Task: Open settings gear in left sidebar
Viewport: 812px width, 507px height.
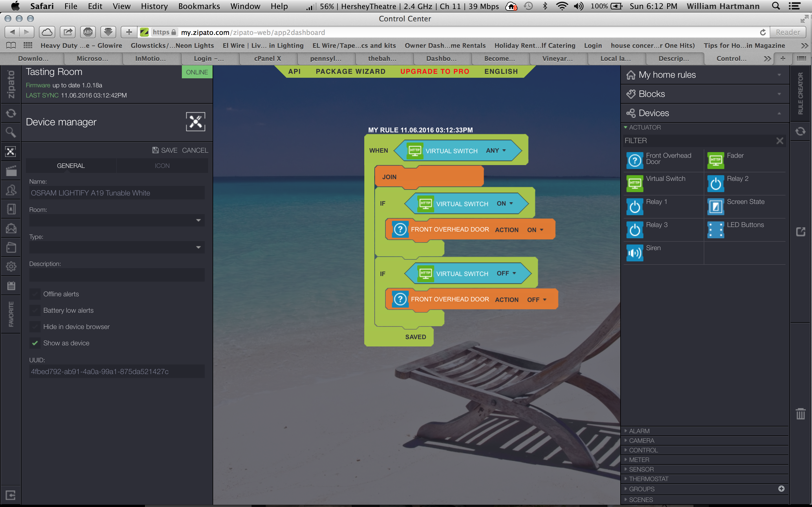Action: (x=11, y=266)
